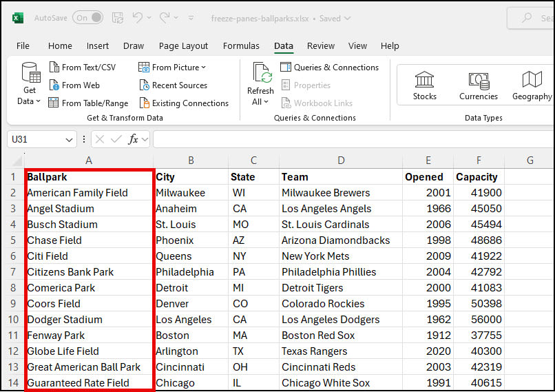Click the Anaheim city cell
This screenshot has width=555, height=392.
coord(191,209)
